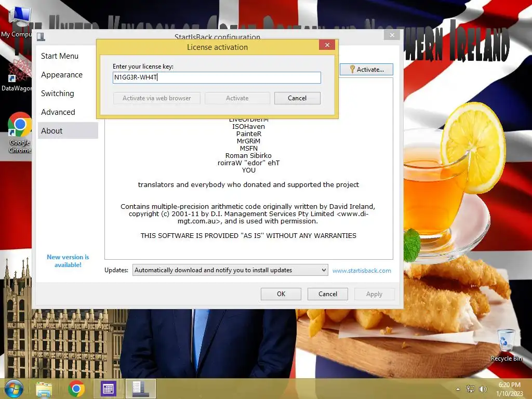Click the New version is available link
This screenshot has height=399, width=532.
point(68,261)
